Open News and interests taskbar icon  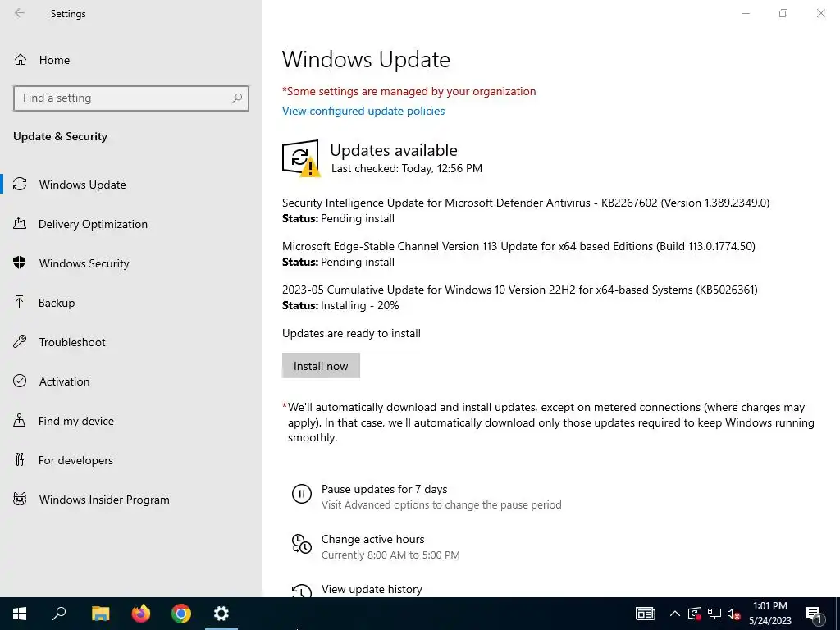[646, 614]
